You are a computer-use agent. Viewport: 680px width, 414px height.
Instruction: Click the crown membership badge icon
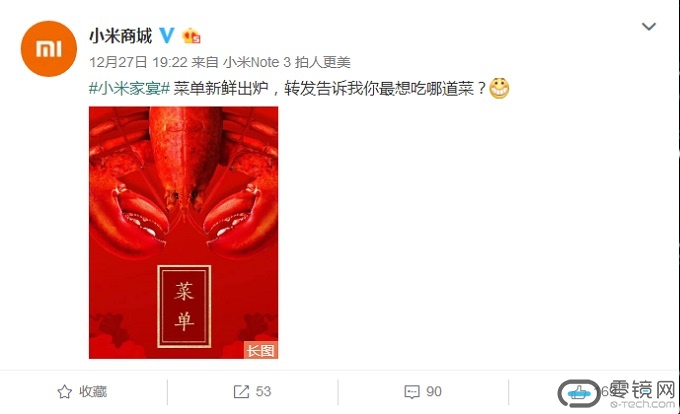pyautogui.click(x=191, y=36)
